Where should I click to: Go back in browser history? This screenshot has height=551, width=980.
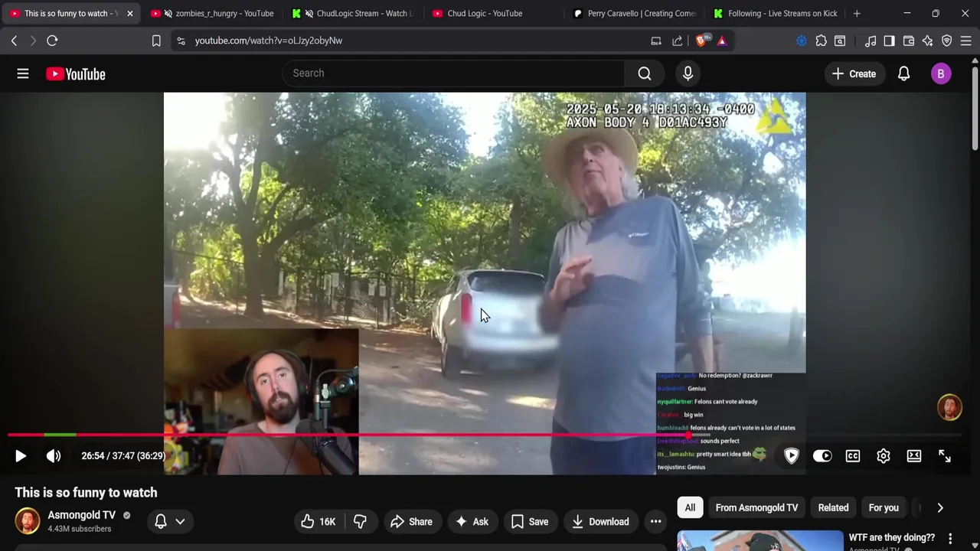(14, 41)
